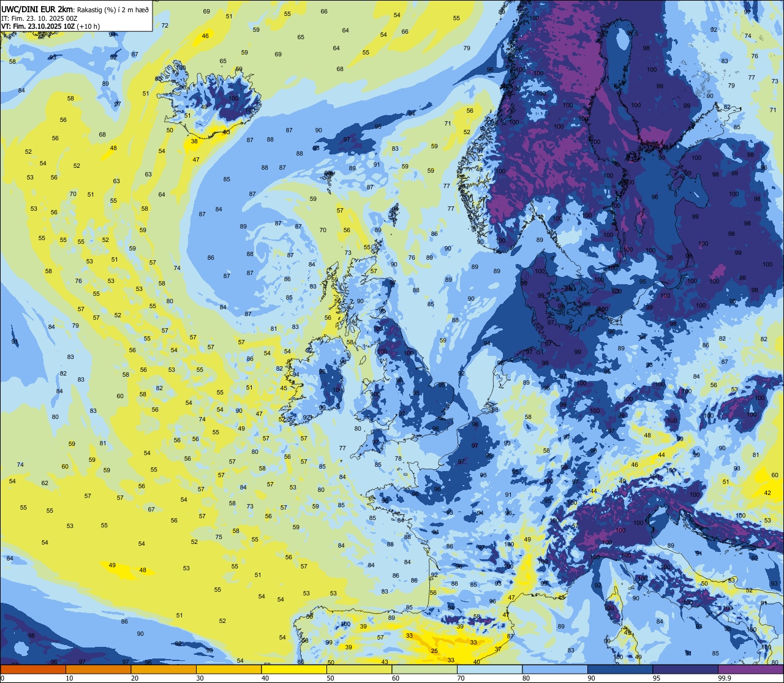Select the purple legend swatch above 99.9%
Viewport: 784px width, 683px height.
click(x=751, y=670)
